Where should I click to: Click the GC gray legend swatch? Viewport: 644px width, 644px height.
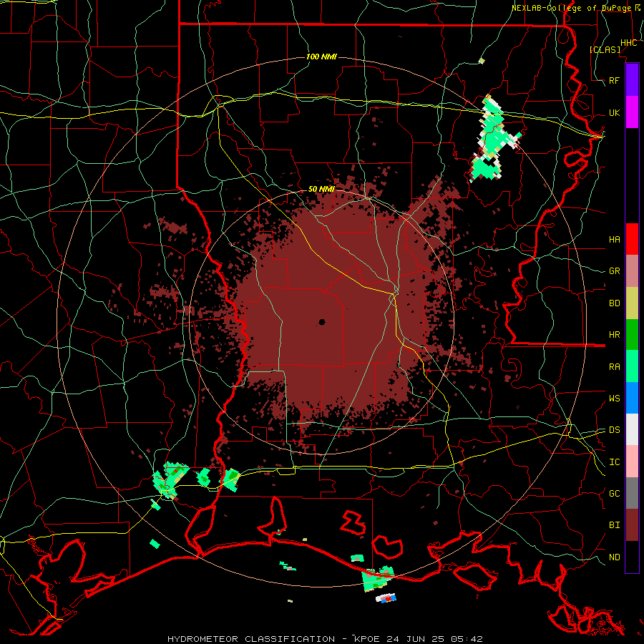click(x=632, y=493)
